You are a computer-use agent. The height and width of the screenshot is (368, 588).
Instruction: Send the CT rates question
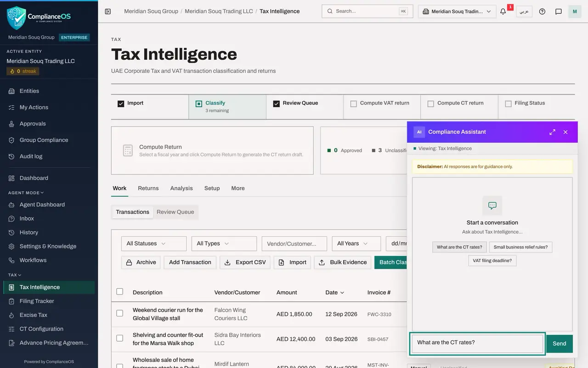point(560,344)
